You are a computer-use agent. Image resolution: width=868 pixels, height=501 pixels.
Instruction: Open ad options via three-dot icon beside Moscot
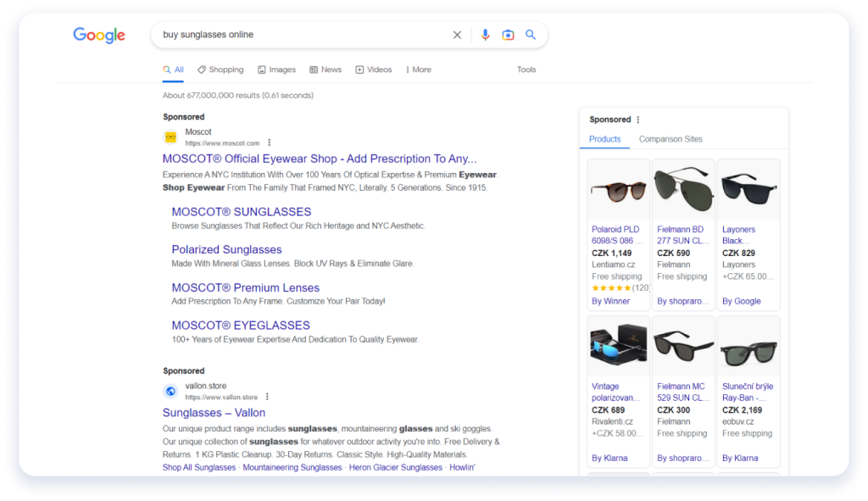269,142
